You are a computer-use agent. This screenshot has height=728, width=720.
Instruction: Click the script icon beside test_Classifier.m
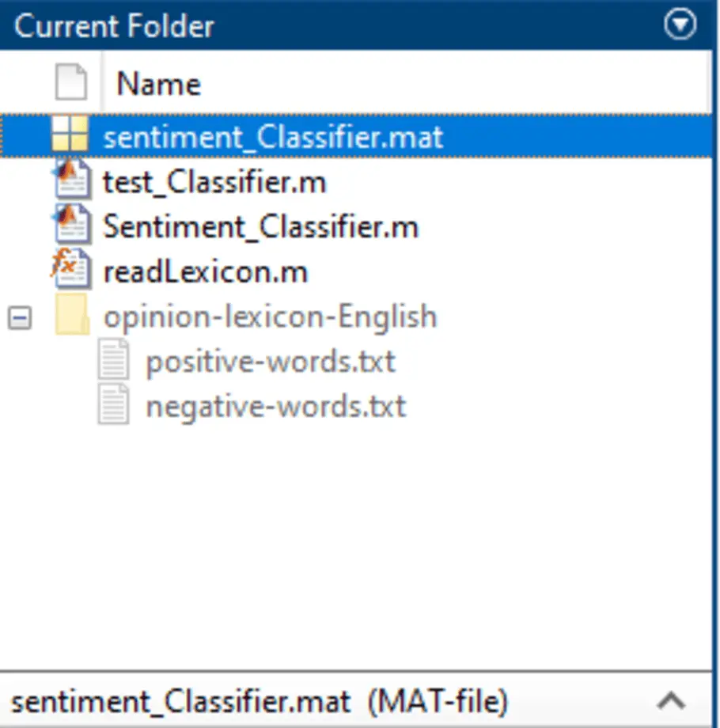click(x=71, y=180)
